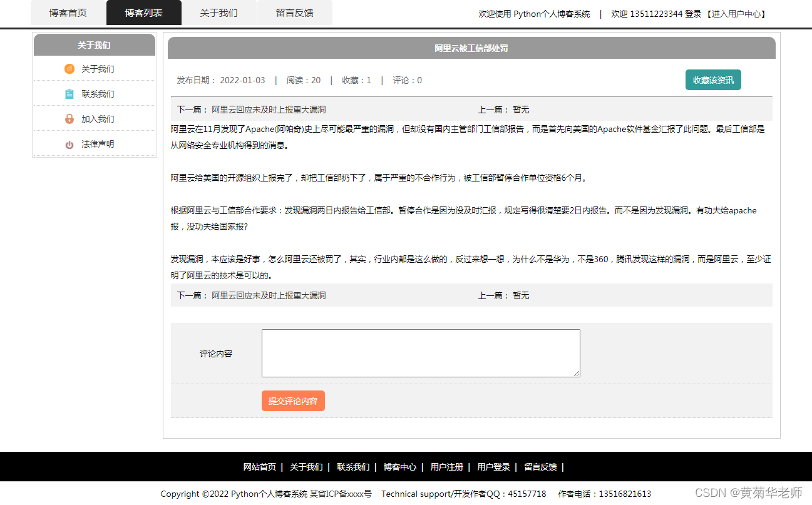Click the orange globe icon beside 关于我们
Viewport: 812px width, 505px height.
pyautogui.click(x=69, y=69)
